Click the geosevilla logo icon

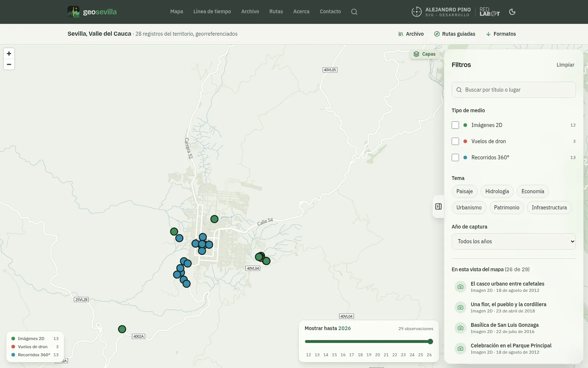pos(73,12)
